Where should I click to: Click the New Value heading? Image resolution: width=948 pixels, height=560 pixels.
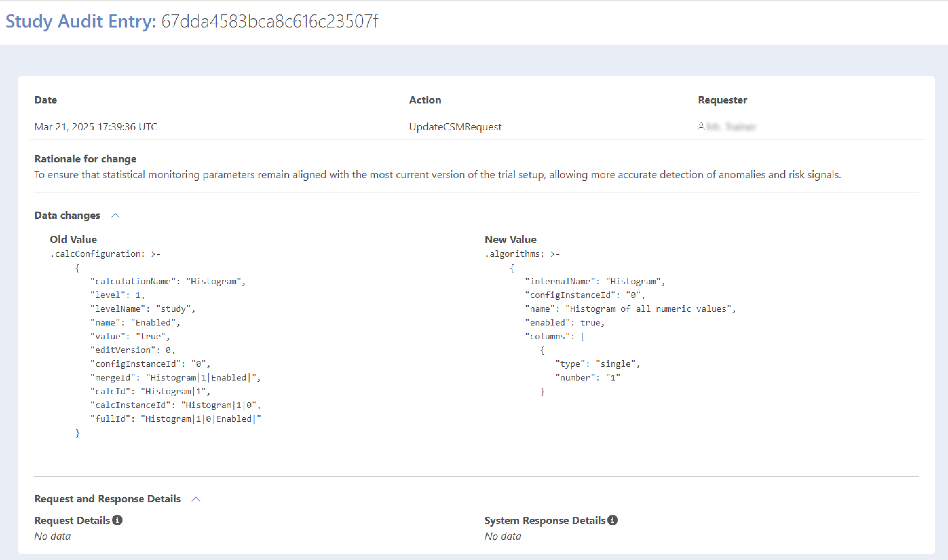[x=511, y=239]
